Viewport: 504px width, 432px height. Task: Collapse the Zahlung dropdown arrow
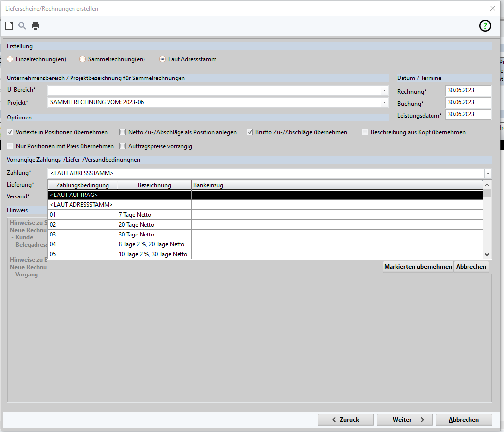pos(487,174)
